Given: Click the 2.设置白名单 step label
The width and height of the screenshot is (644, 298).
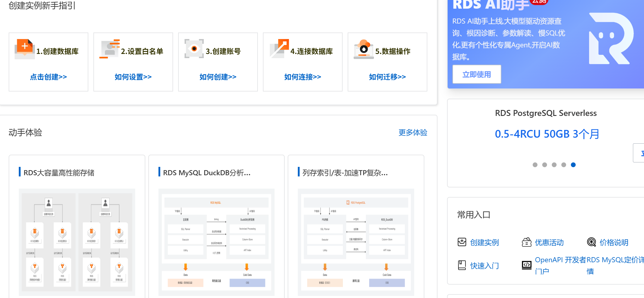Looking at the screenshot, I should (x=142, y=51).
